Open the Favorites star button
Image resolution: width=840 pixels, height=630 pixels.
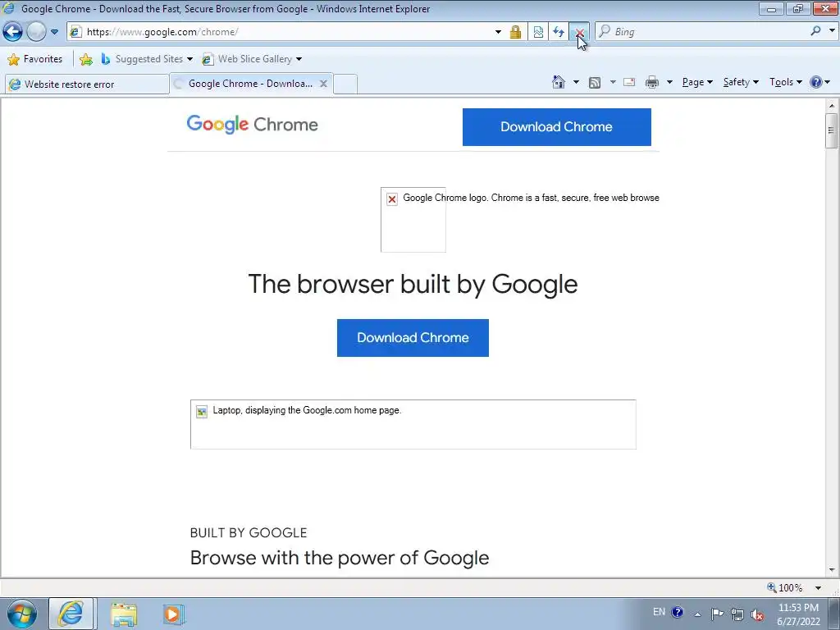[36, 59]
